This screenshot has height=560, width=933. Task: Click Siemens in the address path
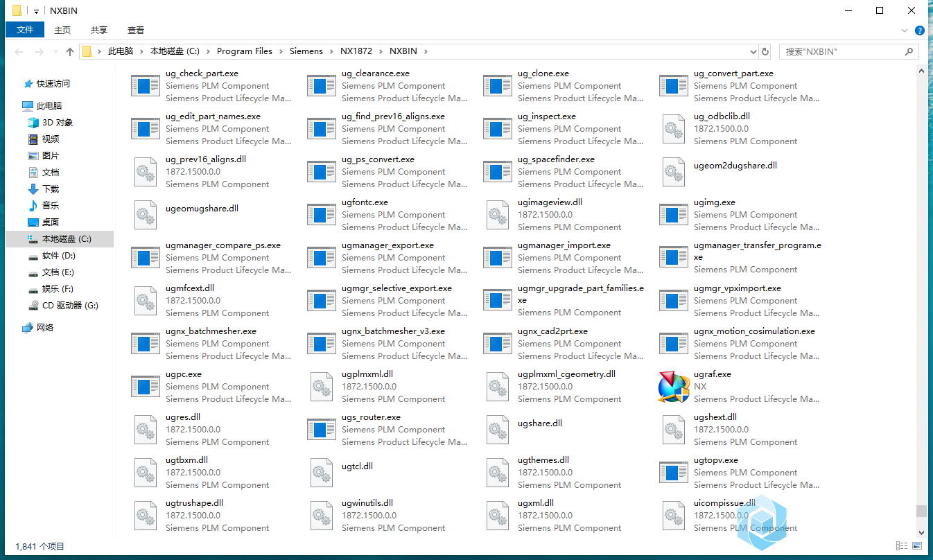point(306,51)
